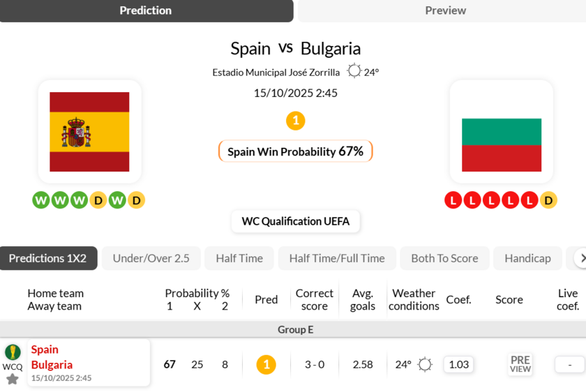Toggle the favorite star for Spain match
Viewport: 586px width, 392px height.
click(x=13, y=379)
